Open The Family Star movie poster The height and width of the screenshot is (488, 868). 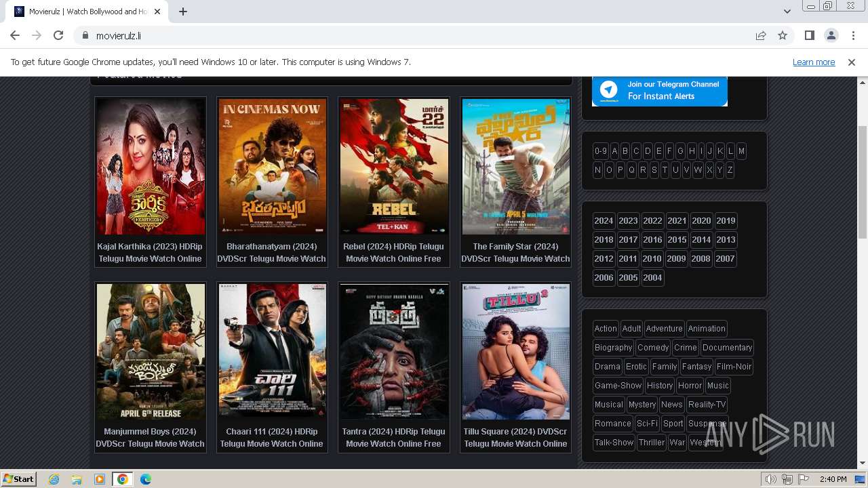click(516, 166)
